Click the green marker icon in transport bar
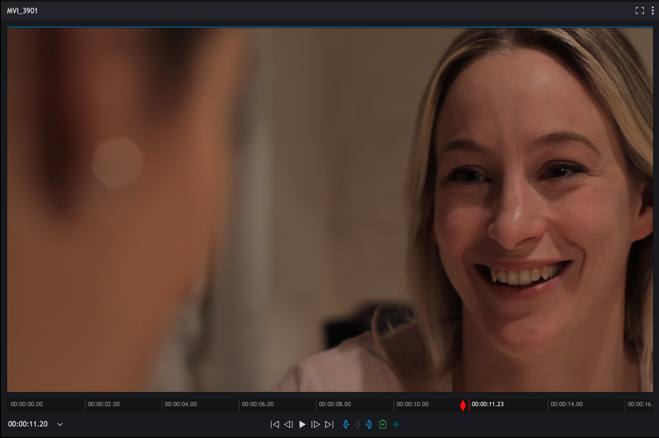 (x=382, y=425)
